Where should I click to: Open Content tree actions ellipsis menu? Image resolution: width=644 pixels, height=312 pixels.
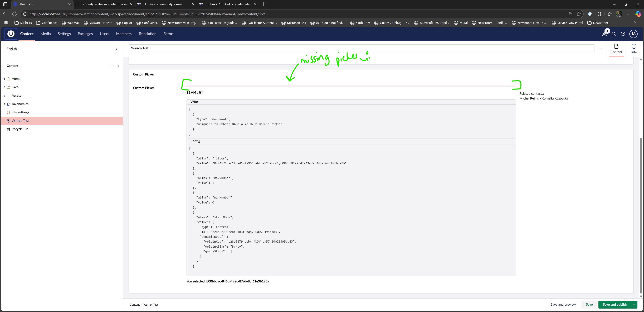click(x=112, y=66)
